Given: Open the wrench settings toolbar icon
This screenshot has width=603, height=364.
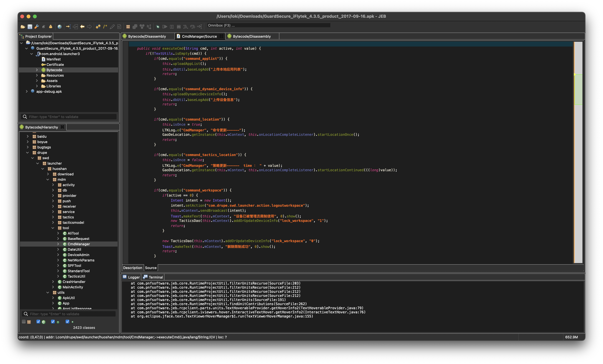Looking at the screenshot, I should 37,27.
